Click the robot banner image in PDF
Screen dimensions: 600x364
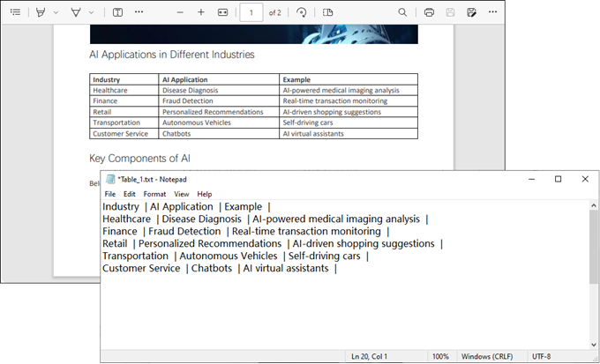pos(254,34)
